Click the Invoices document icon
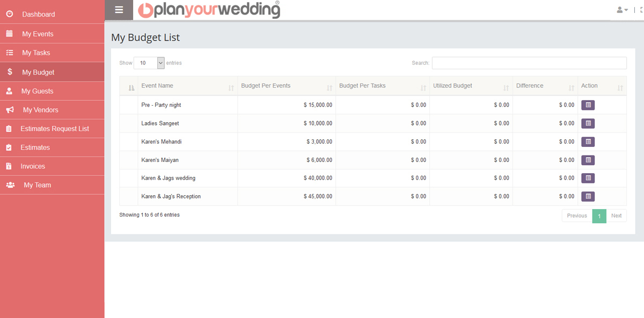 [x=9, y=166]
